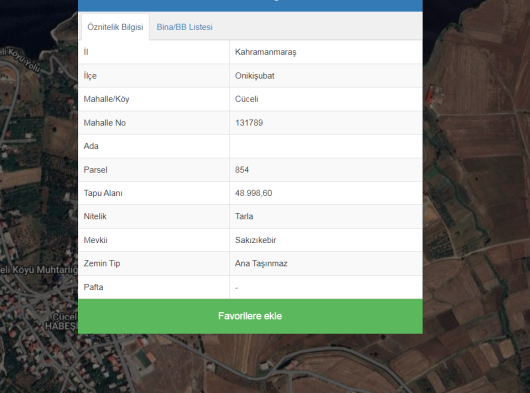Click the Tapu Alanı value 48.998,60
Image resolution: width=530 pixels, height=393 pixels.
click(x=254, y=193)
